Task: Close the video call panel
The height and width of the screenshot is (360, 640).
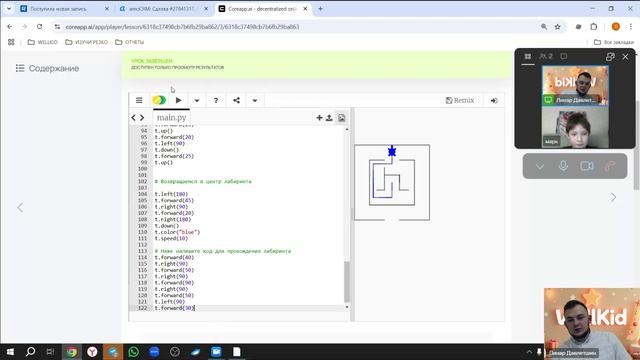Action: (x=625, y=57)
